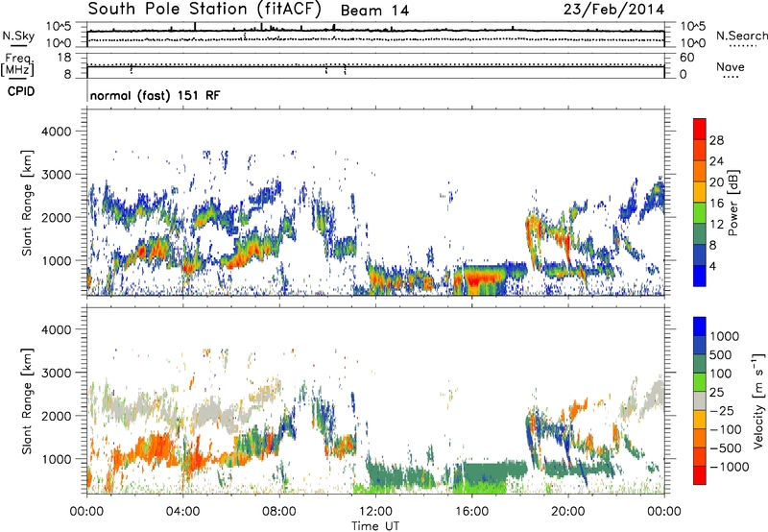Click '3000' on the velocity panel range axis
The height and width of the screenshot is (532, 768).
tap(57, 373)
